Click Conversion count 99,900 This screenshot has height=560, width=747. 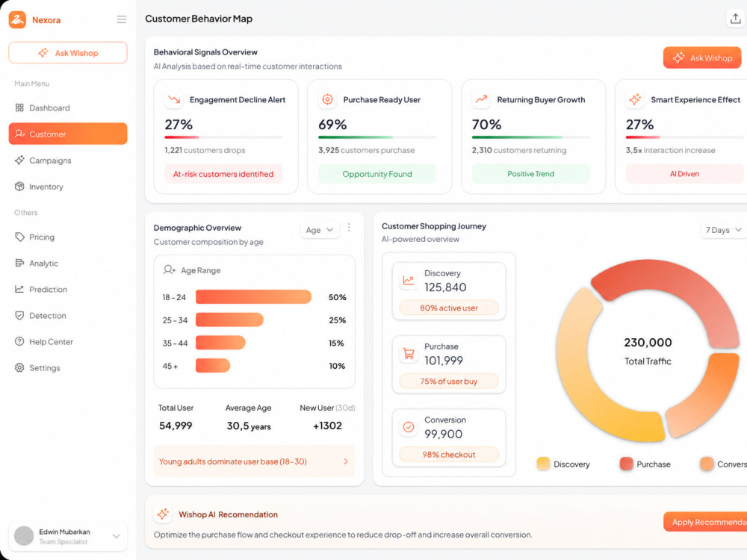[x=444, y=434]
